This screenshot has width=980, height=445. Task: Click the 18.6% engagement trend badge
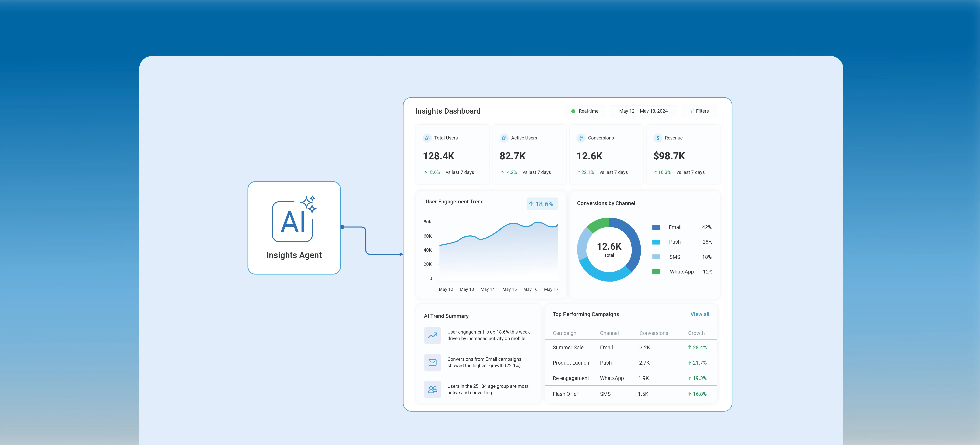(x=542, y=204)
